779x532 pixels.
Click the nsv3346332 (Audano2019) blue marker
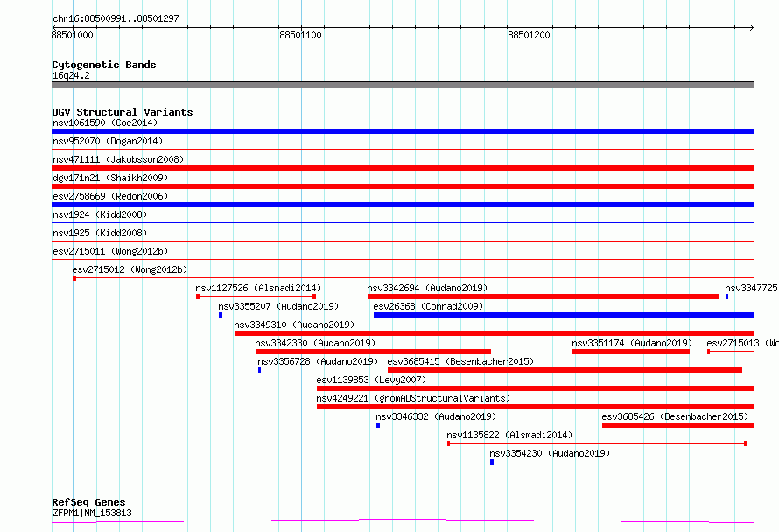point(378,425)
